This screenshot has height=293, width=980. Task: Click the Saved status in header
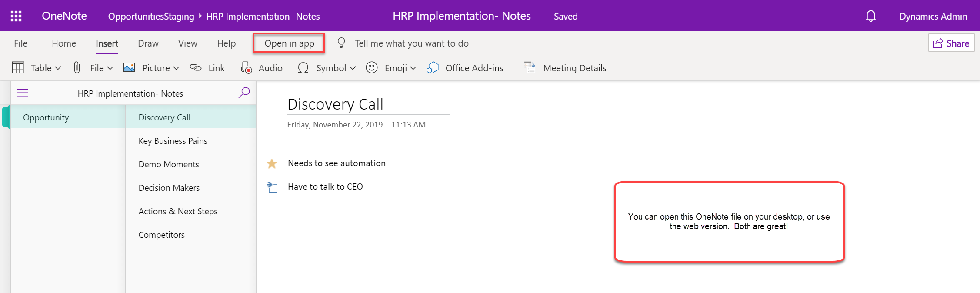click(566, 17)
